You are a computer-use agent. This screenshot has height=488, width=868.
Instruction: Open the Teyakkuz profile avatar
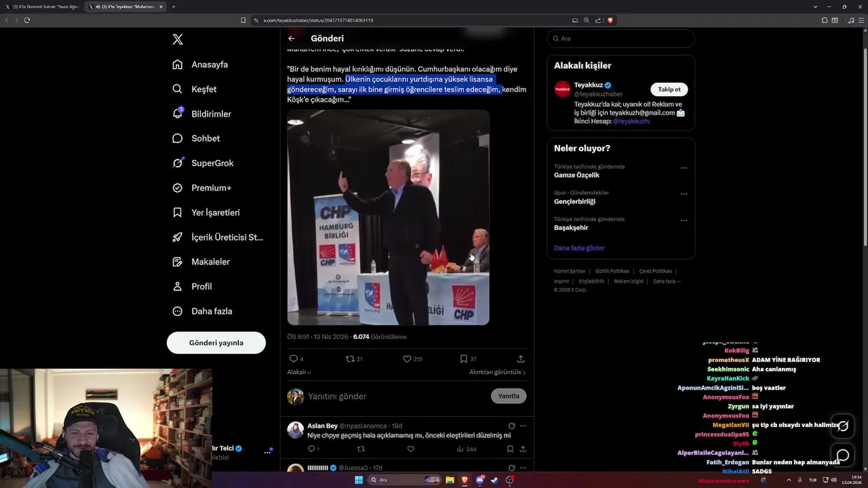562,89
